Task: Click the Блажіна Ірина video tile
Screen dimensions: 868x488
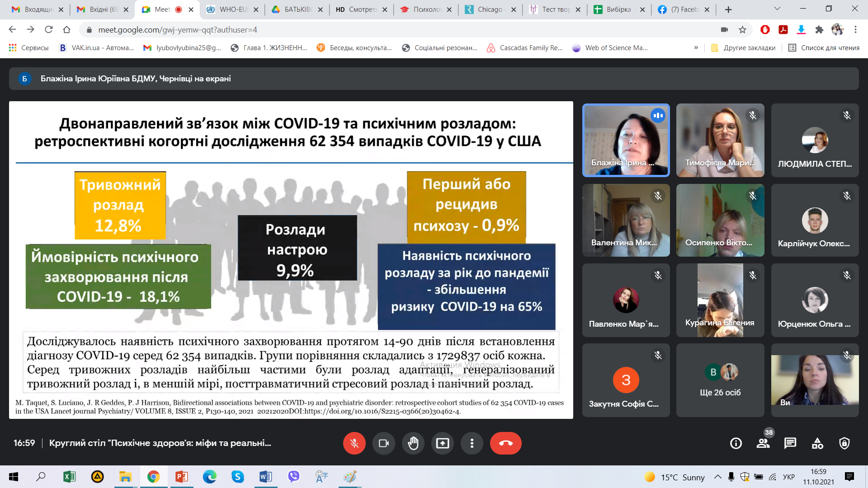Action: pos(626,140)
